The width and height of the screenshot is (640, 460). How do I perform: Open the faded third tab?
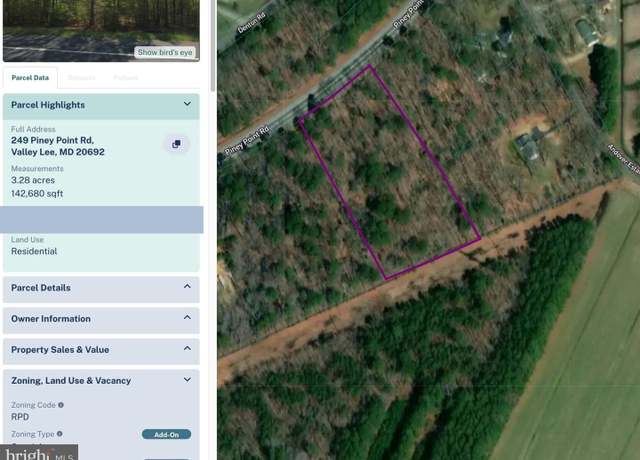[126, 78]
